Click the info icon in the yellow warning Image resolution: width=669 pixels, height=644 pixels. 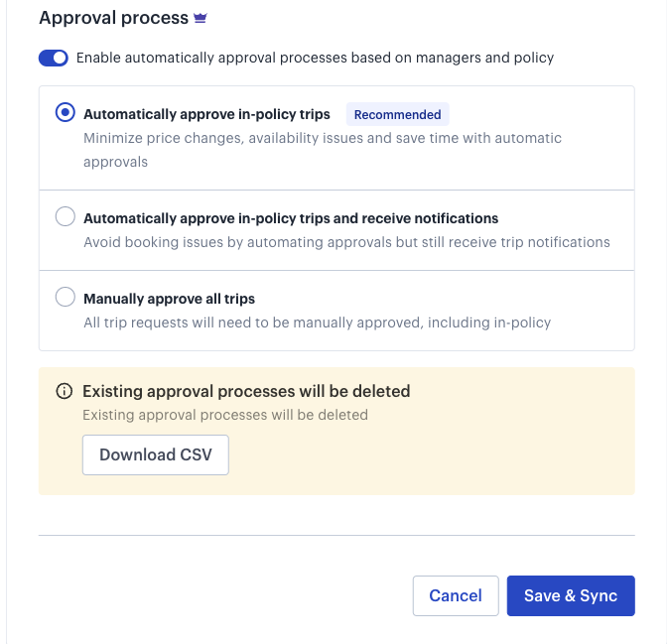pyautogui.click(x=64, y=391)
